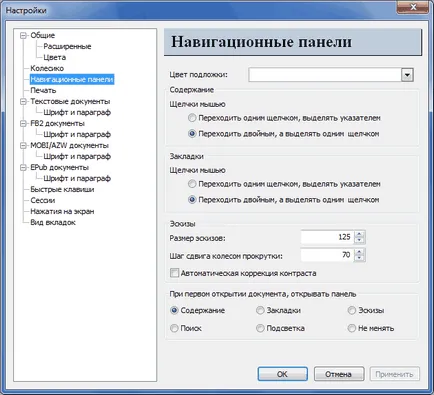Viewport: 434px width, 395px height.
Task: Increase Шаг сдвига колесом прокрутки value
Action: point(359,252)
